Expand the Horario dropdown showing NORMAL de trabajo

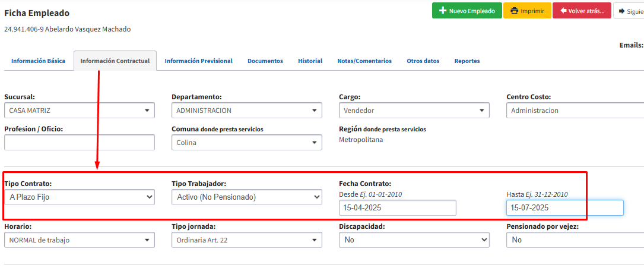click(x=80, y=240)
